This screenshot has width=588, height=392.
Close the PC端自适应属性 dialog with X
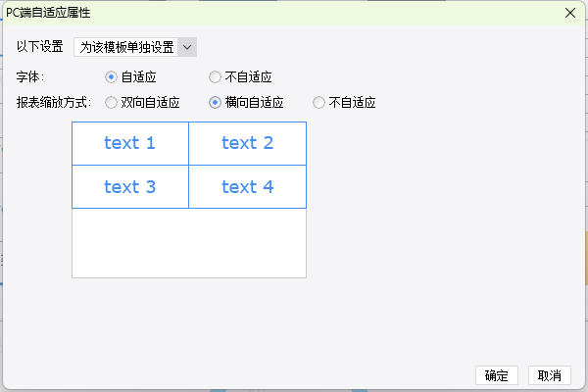coord(570,13)
